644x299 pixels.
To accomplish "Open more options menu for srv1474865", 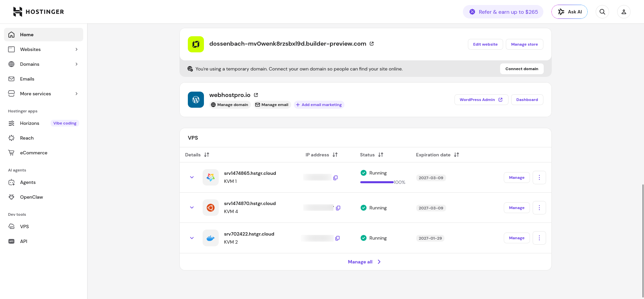I will pos(539,178).
